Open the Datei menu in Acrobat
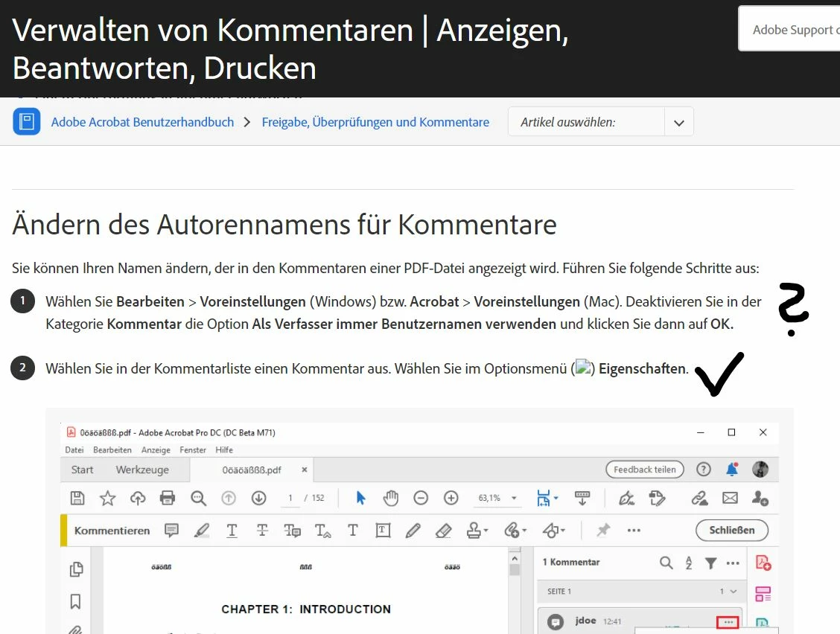 tap(74, 449)
